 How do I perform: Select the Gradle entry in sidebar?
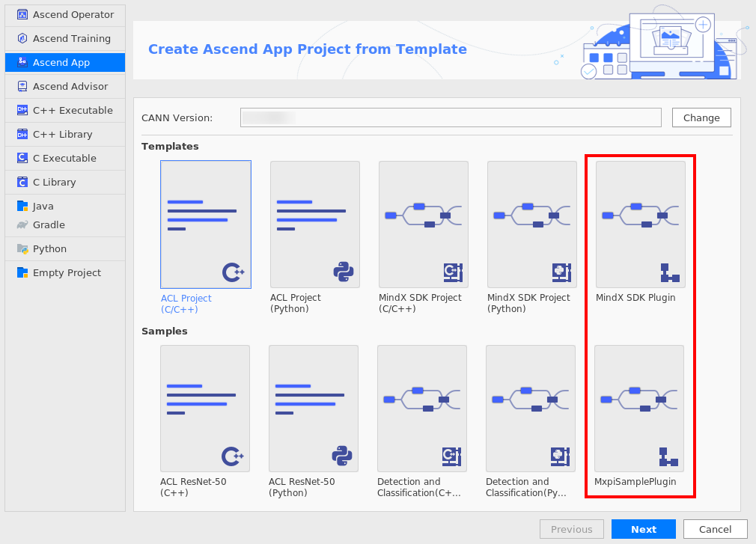point(65,224)
